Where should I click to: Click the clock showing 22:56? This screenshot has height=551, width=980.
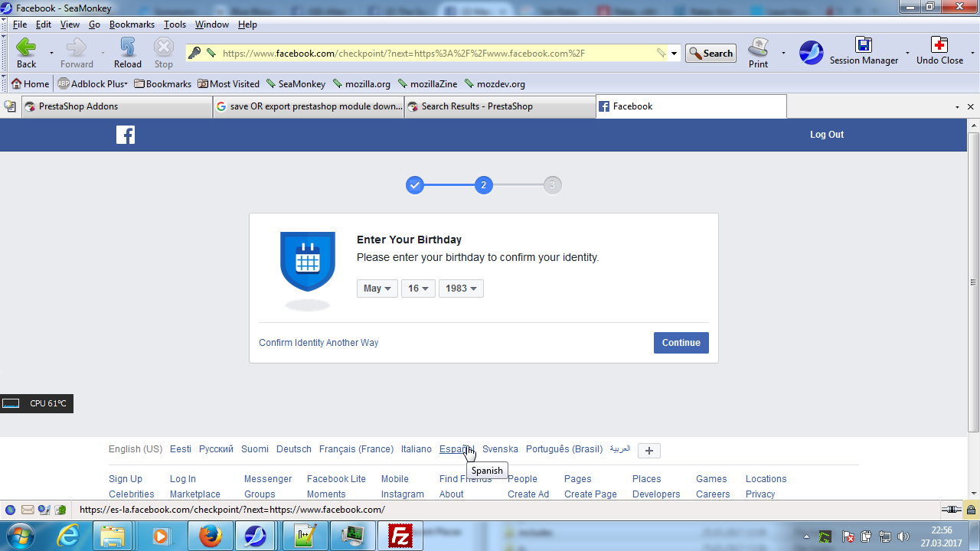pos(941,530)
